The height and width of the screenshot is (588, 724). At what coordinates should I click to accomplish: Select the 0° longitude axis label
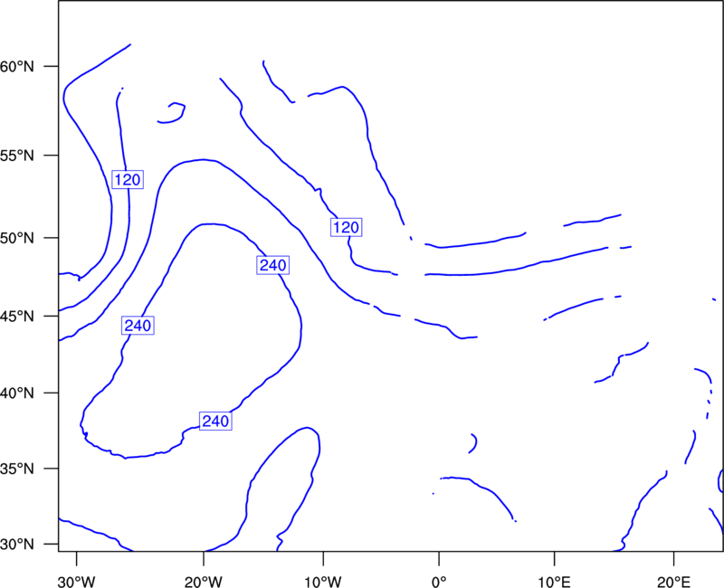point(439,582)
